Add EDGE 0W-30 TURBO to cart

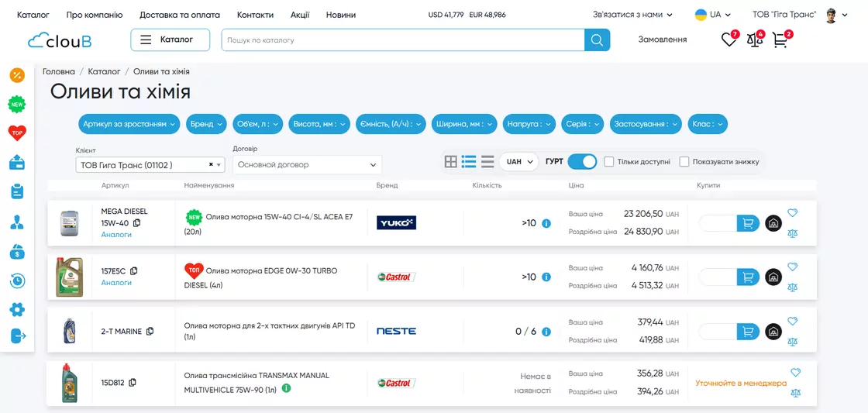748,277
